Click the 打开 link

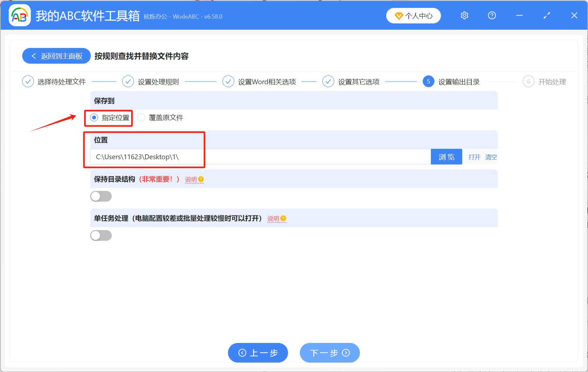tap(474, 157)
